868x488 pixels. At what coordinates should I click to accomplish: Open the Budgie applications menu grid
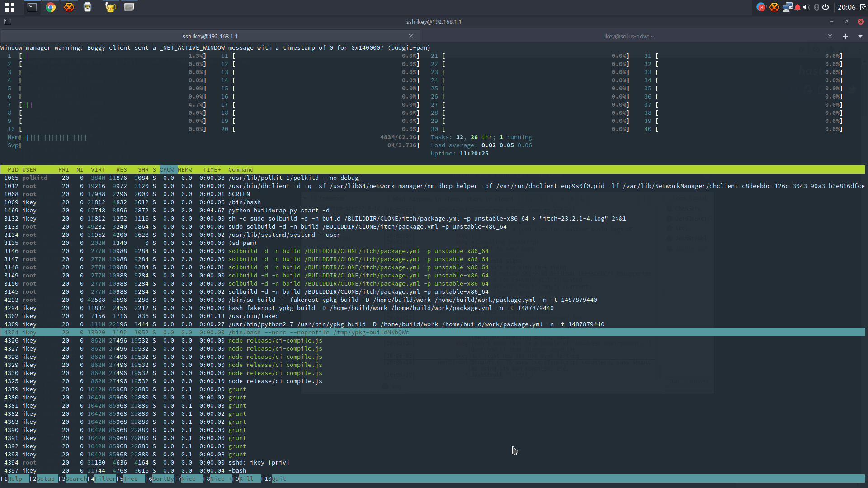[10, 7]
